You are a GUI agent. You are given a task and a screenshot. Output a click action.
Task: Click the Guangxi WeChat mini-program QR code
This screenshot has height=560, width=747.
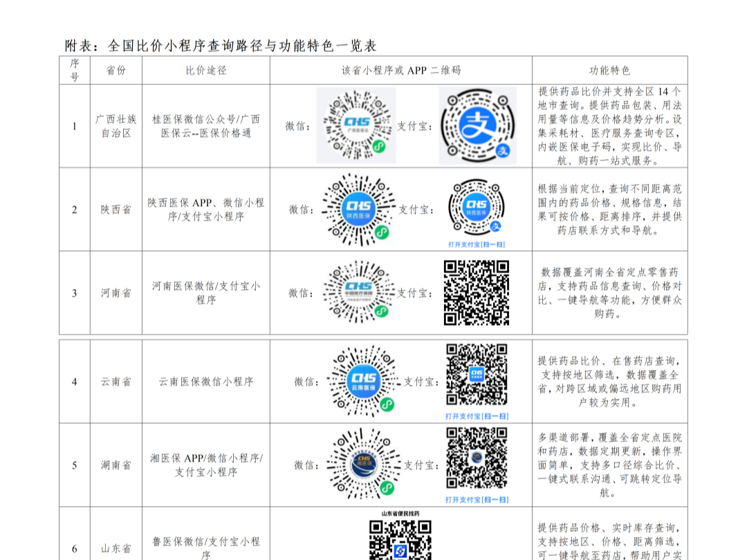356,126
